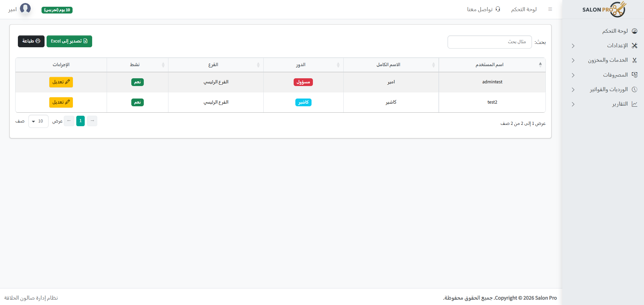This screenshot has height=305, width=644.
Task: Click تعديل for the test2 user row
Action: [x=61, y=102]
